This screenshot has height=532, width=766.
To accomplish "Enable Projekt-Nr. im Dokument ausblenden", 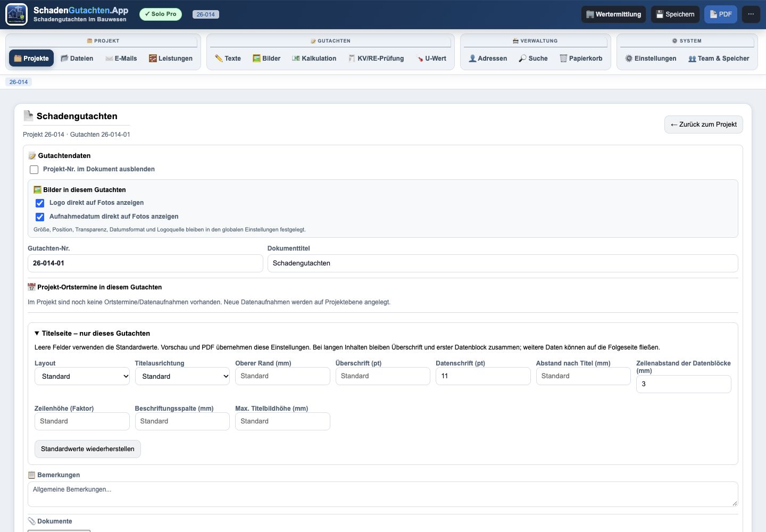I will click(34, 170).
